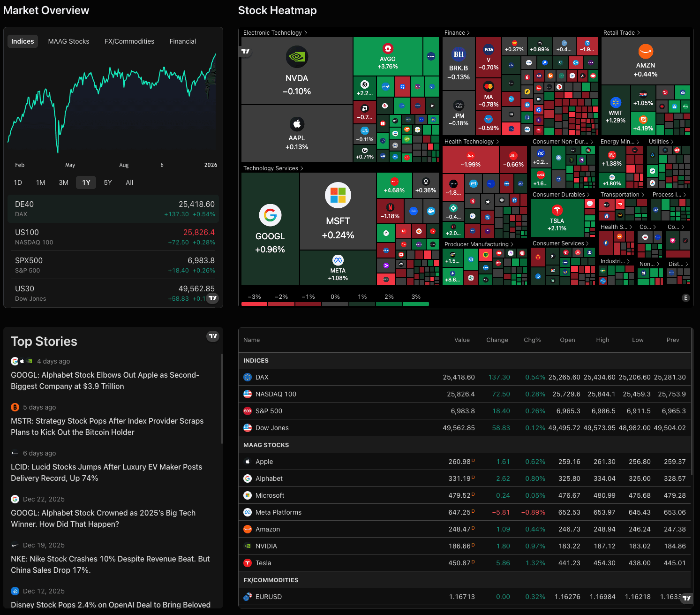Screen dimensions: 700x615
Task: Select the All time range
Action: [129, 182]
